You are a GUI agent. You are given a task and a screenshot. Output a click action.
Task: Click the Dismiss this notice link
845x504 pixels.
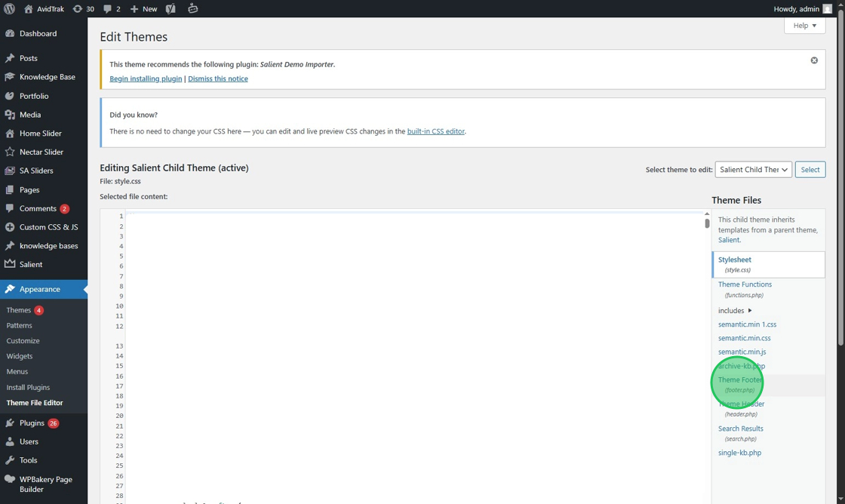(x=218, y=78)
